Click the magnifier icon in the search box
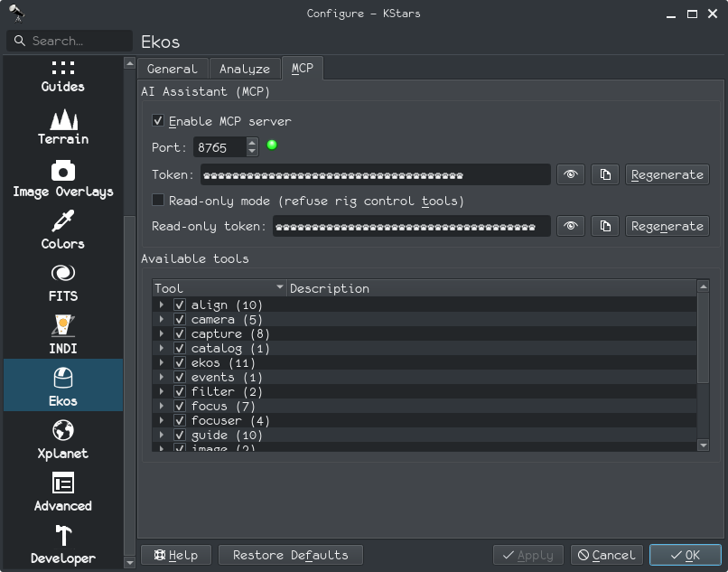 click(20, 41)
